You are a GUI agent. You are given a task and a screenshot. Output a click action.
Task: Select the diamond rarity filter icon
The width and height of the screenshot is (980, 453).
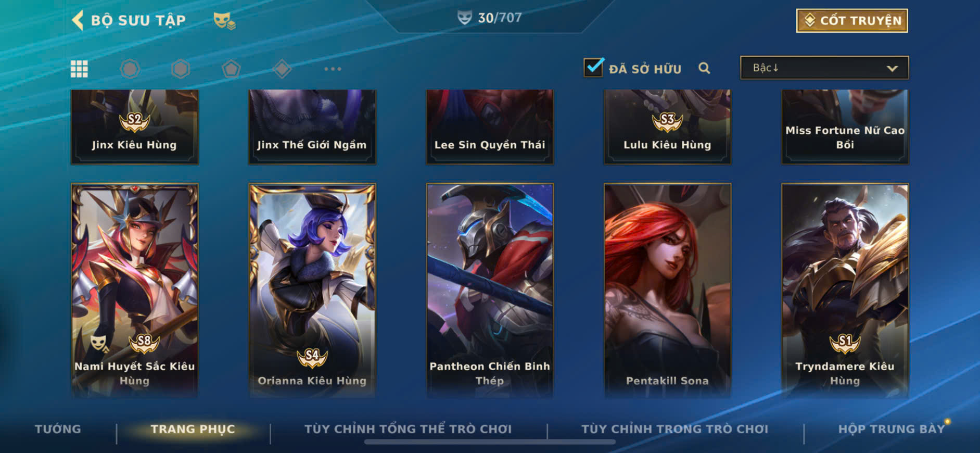pos(282,69)
